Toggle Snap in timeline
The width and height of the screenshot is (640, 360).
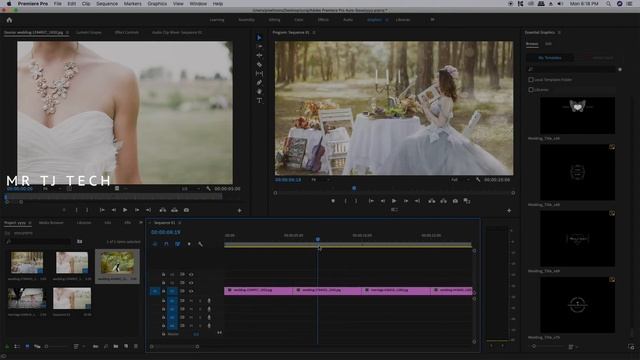[166, 244]
